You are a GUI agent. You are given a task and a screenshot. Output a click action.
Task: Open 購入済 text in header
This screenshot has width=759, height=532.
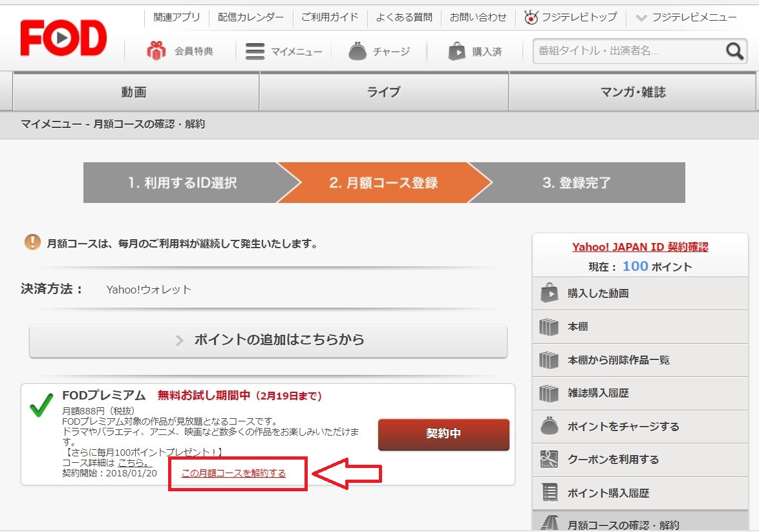[x=487, y=51]
